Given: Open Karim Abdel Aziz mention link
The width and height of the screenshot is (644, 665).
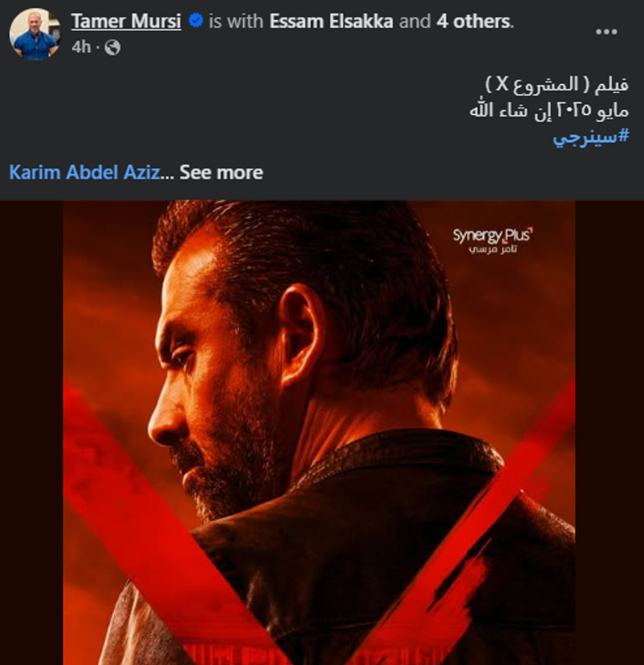Looking at the screenshot, I should tap(85, 173).
